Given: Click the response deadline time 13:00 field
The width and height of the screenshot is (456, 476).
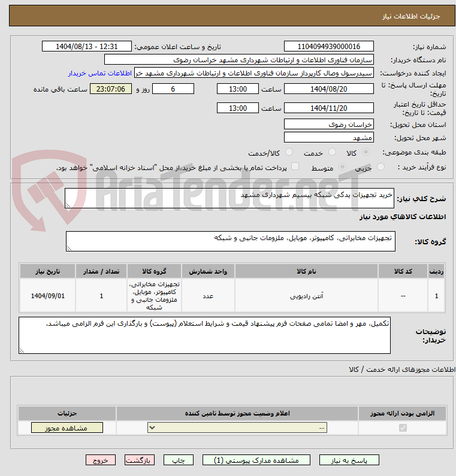Looking at the screenshot, I should 237,89.
